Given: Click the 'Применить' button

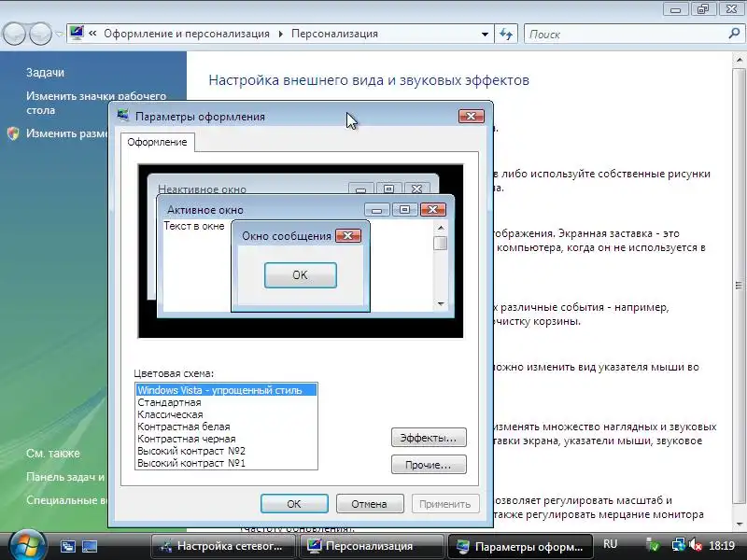Looking at the screenshot, I should [x=445, y=504].
